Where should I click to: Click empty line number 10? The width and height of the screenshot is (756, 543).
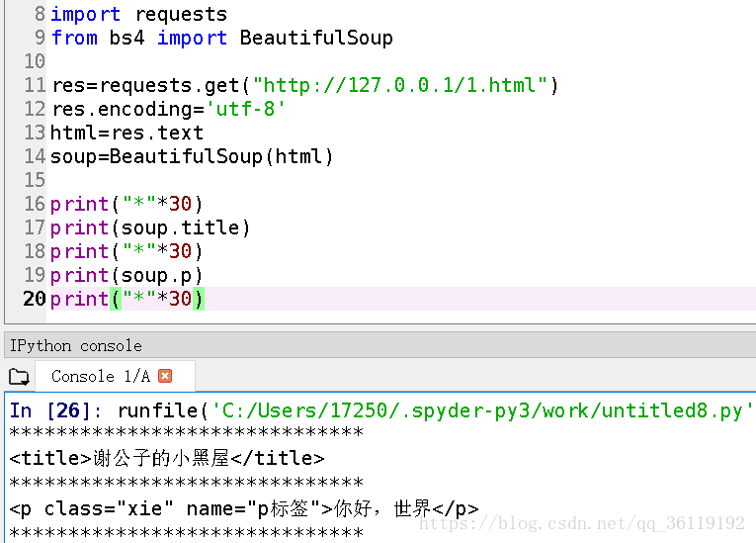35,61
